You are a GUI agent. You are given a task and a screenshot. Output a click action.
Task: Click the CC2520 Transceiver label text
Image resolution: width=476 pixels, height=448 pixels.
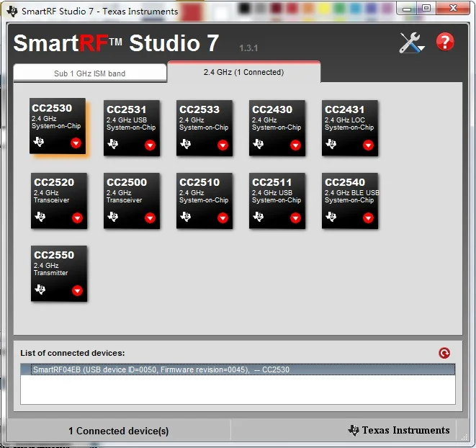(52, 200)
